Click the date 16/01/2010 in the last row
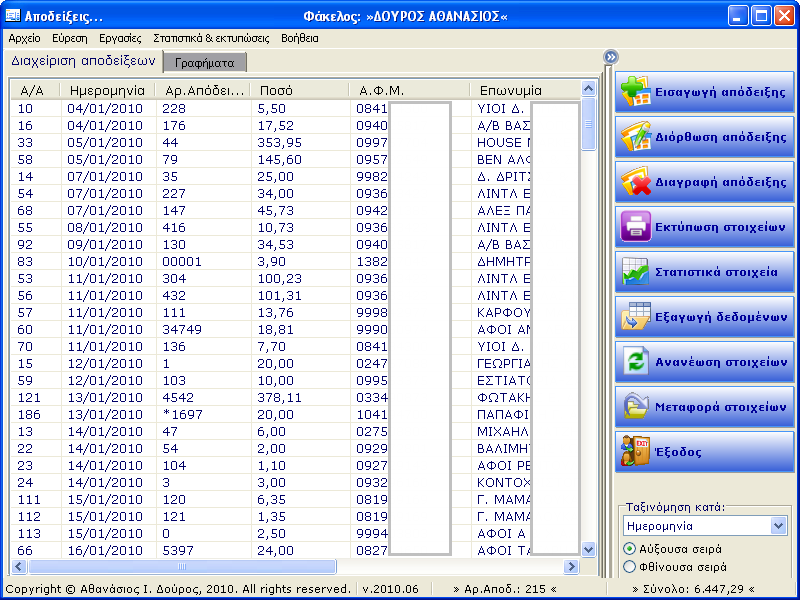 point(105,551)
